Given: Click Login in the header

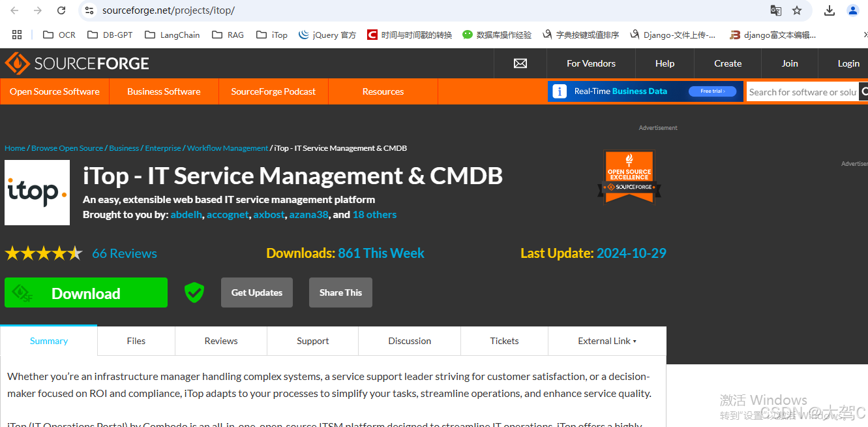Looking at the screenshot, I should (x=848, y=63).
